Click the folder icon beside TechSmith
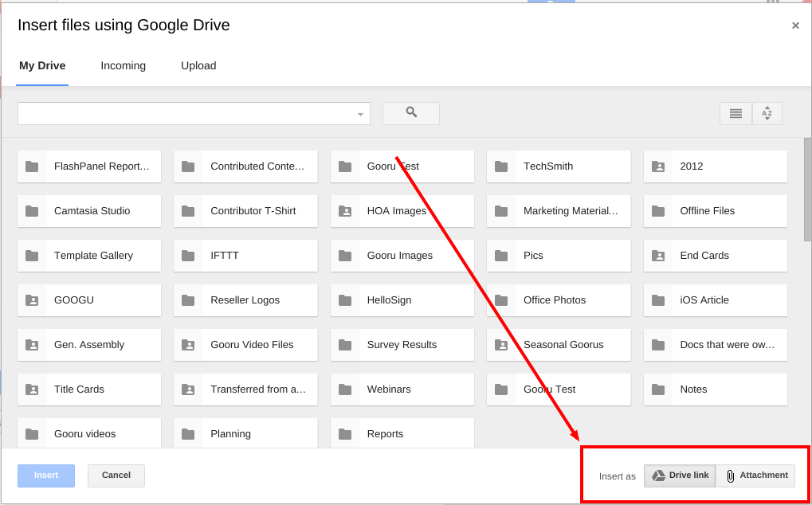 (x=501, y=166)
